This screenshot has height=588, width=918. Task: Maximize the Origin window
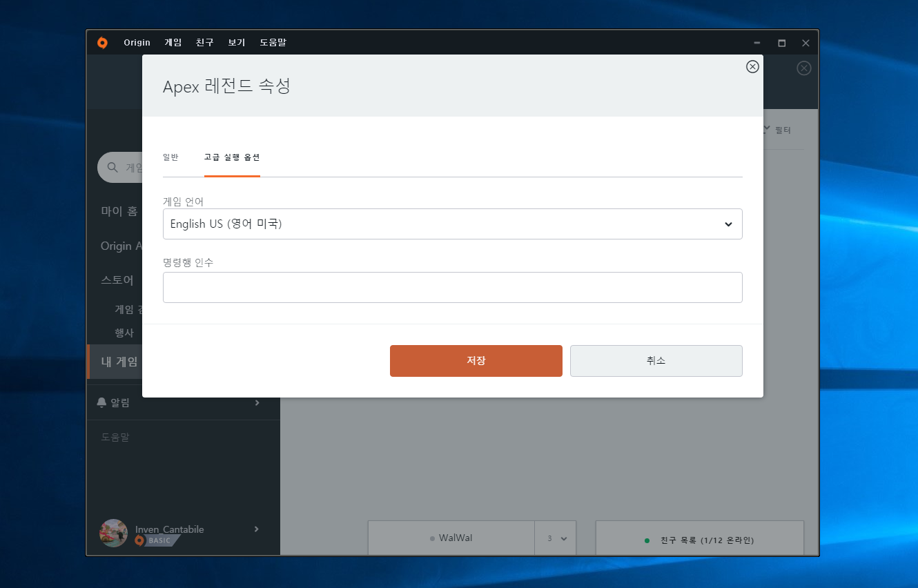pos(781,43)
